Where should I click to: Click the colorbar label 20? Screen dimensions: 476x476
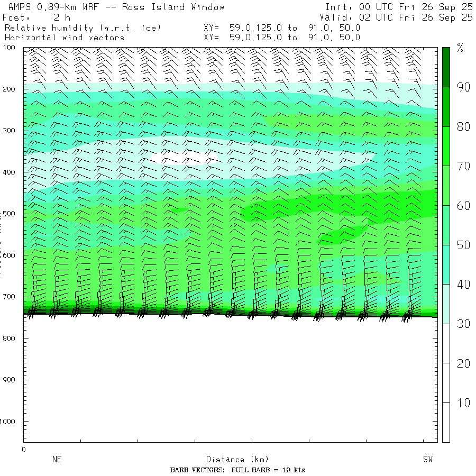coord(463,364)
